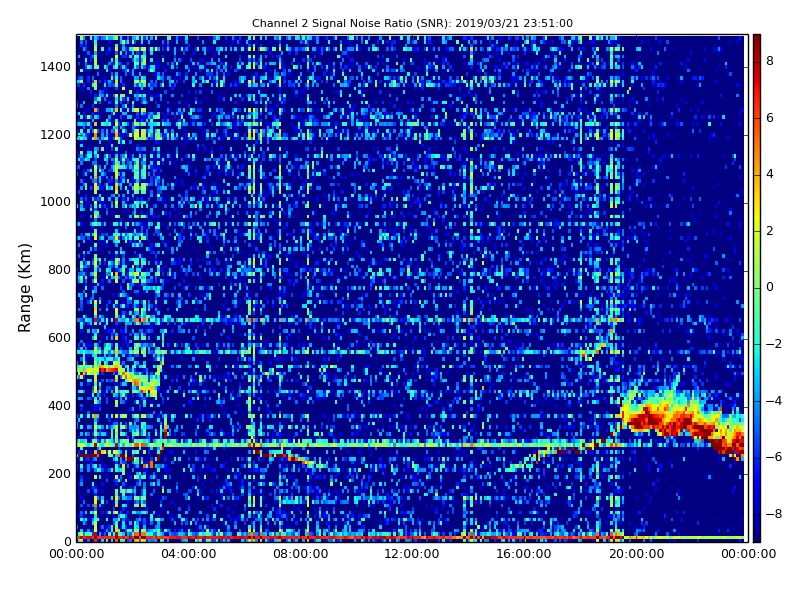The image size is (800, 600).
Task: Click the colorbar tick label −4
Action: coord(774,401)
